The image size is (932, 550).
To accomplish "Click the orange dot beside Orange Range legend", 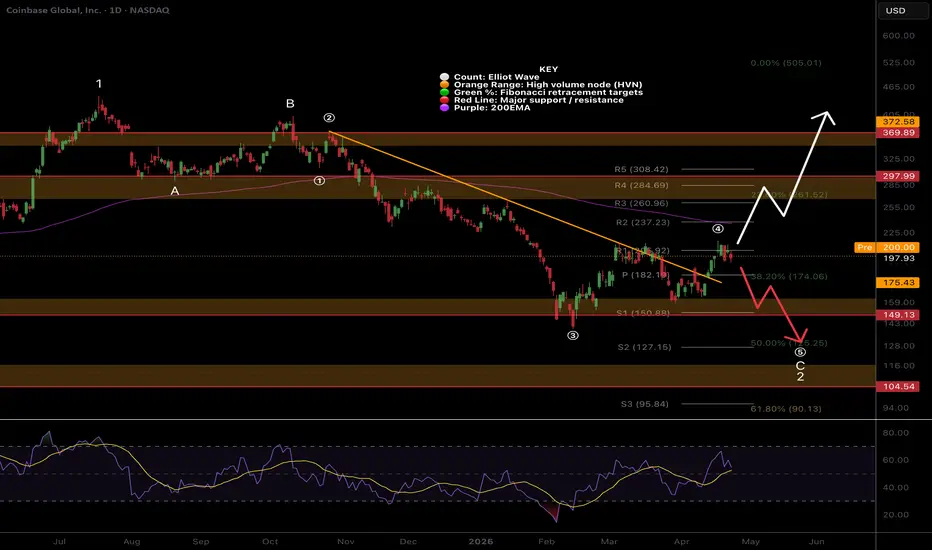I will 444,84.
